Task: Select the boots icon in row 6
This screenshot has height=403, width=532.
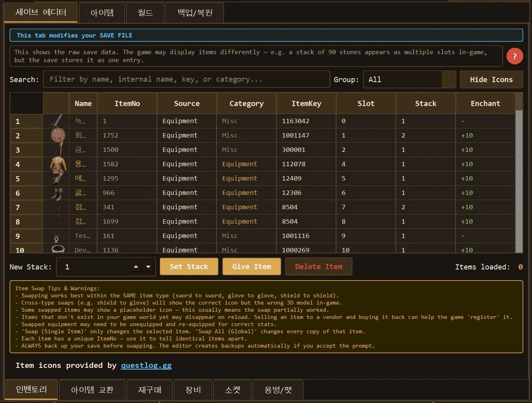Action: tap(57, 194)
